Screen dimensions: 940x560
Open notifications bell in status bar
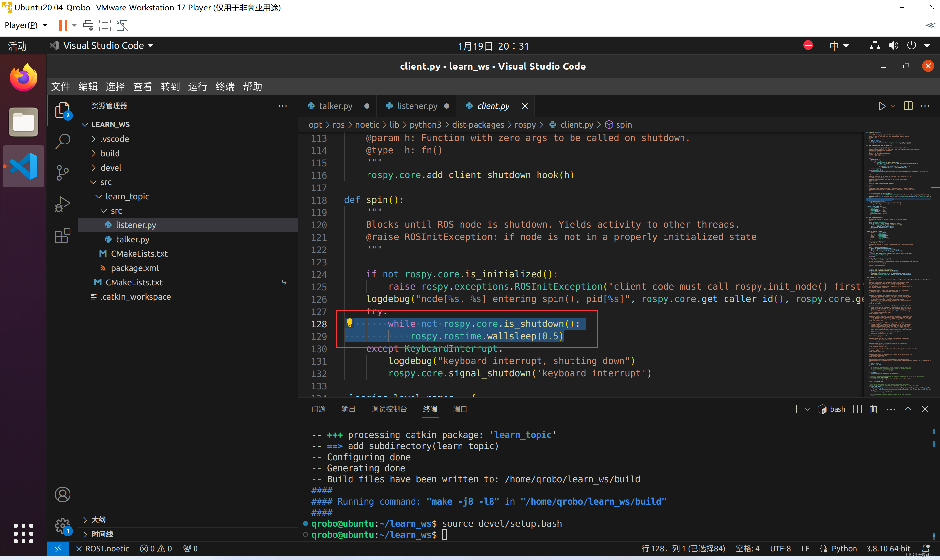coord(926,548)
